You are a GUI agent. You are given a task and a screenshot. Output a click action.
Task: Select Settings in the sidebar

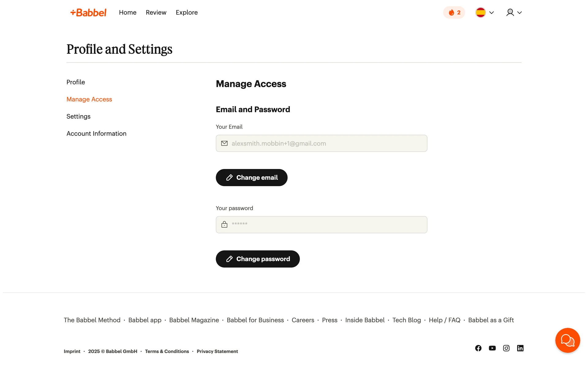coord(78,117)
